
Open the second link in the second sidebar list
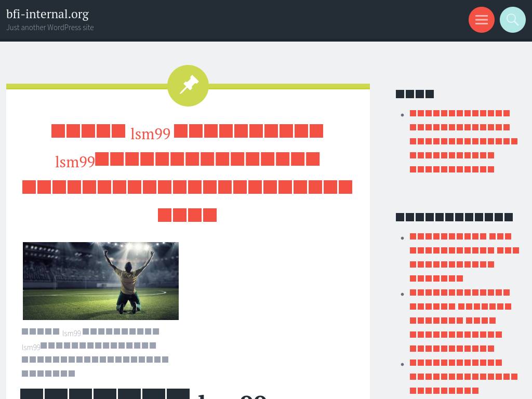(x=460, y=320)
